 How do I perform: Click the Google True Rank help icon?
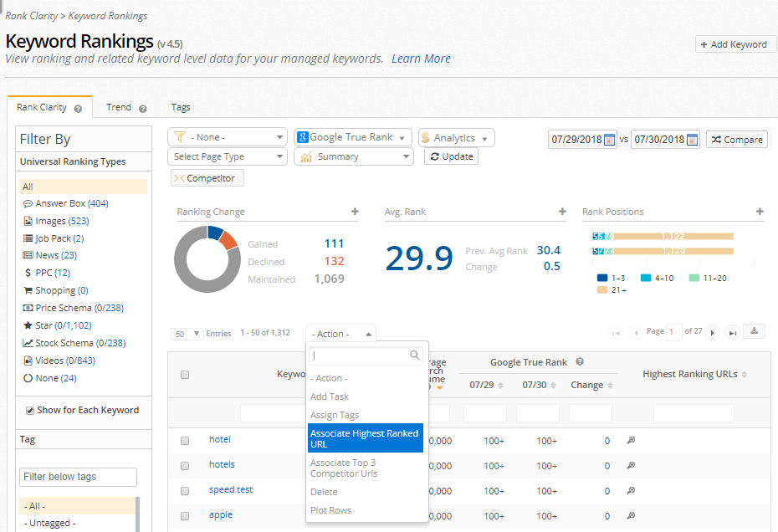click(x=580, y=362)
